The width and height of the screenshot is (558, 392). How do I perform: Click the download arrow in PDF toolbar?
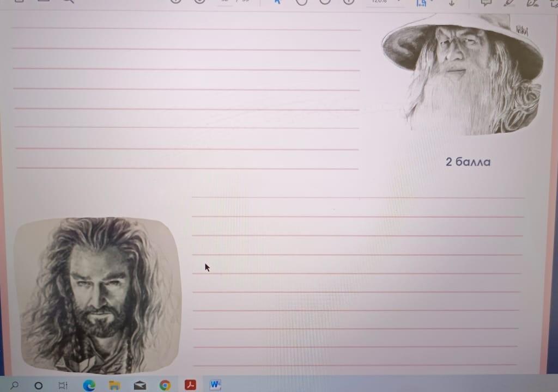coord(452,3)
